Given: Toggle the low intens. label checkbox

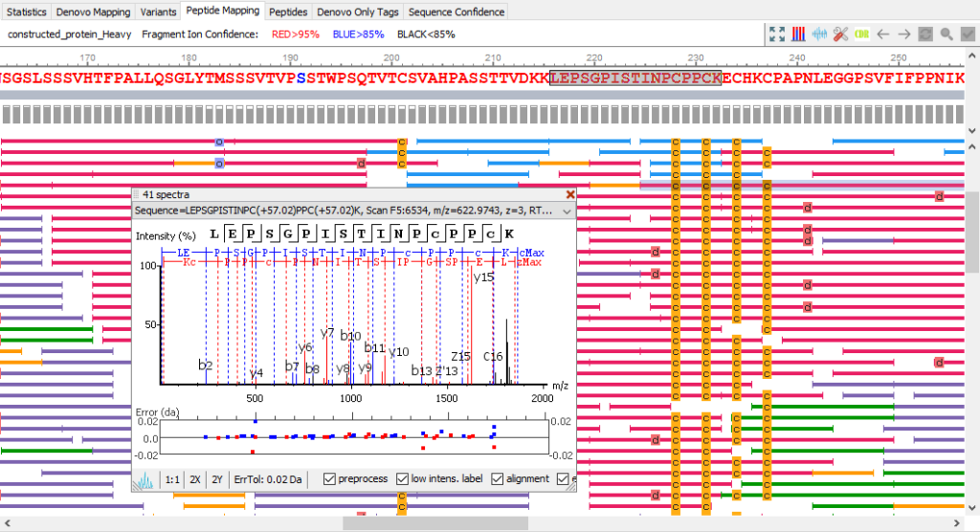Looking at the screenshot, I should tap(403, 478).
